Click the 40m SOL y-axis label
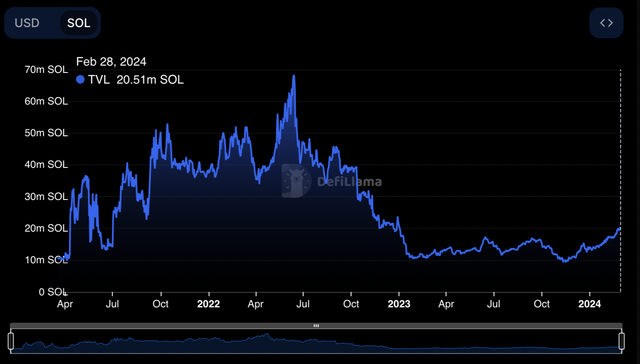640x364 pixels. (x=46, y=164)
